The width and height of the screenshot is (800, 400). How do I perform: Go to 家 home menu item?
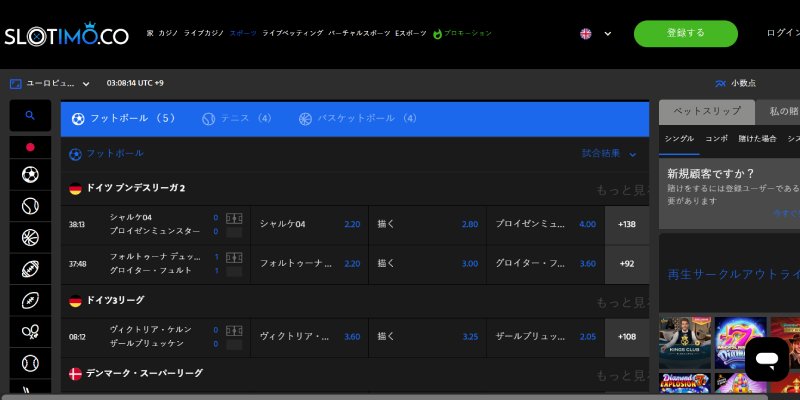tap(150, 33)
